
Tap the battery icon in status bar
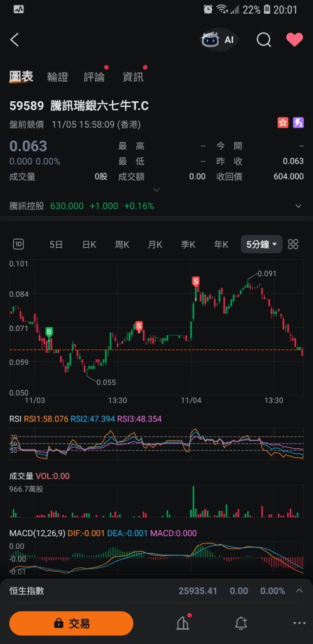[266, 9]
